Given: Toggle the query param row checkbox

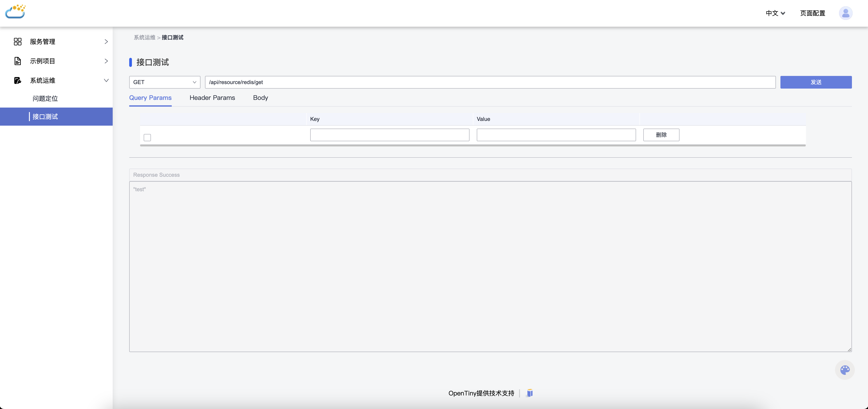Looking at the screenshot, I should coord(147,137).
